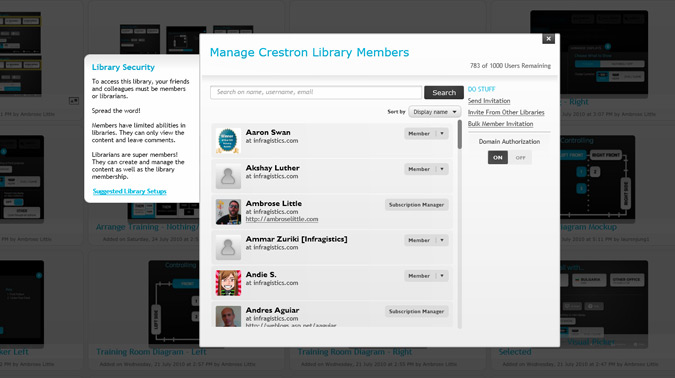Click the Bulk Member Invitation link
Viewport: 675px width, 378px height.
(500, 124)
